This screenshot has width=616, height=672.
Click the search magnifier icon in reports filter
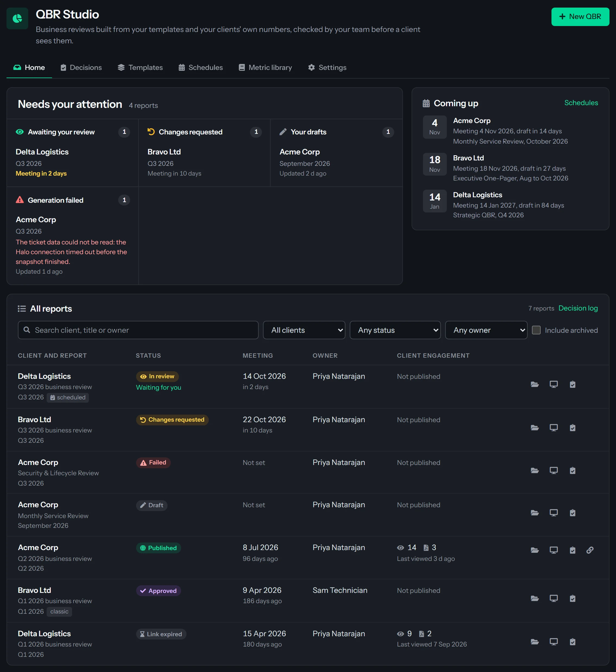27,330
